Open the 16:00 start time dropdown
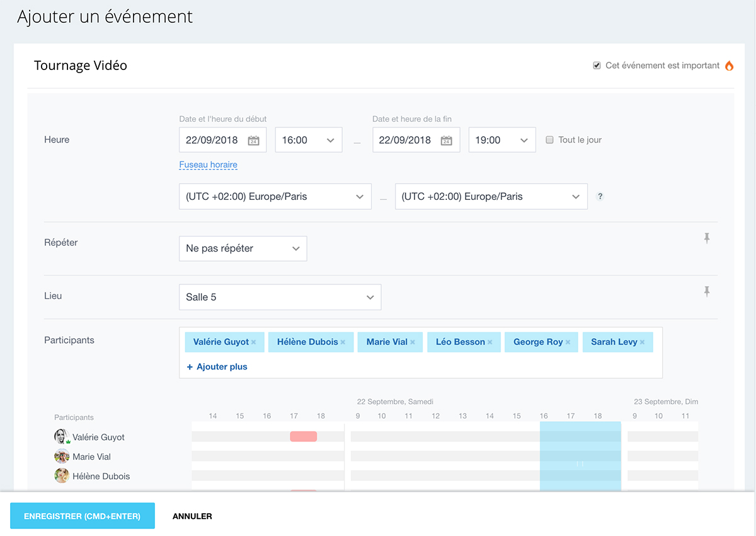Screen dimensions: 756x536 (x=309, y=140)
